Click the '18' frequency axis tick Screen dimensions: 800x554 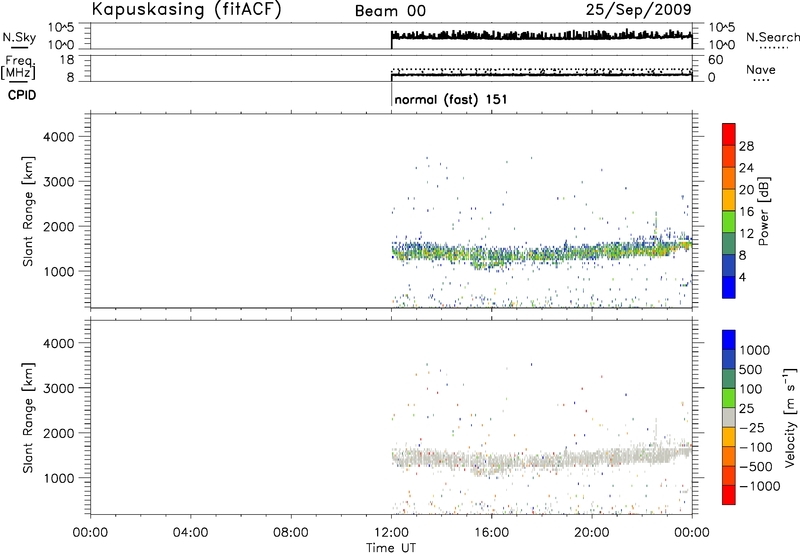pos(67,60)
